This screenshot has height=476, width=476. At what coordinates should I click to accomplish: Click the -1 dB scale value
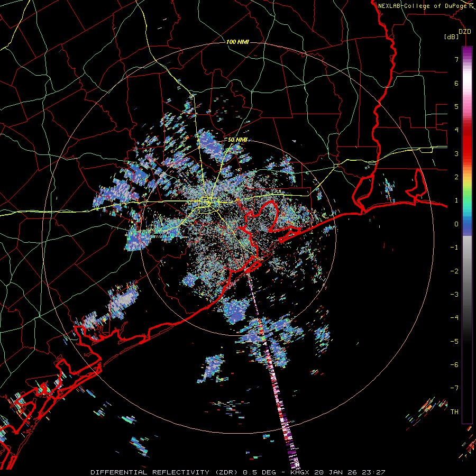click(x=454, y=248)
